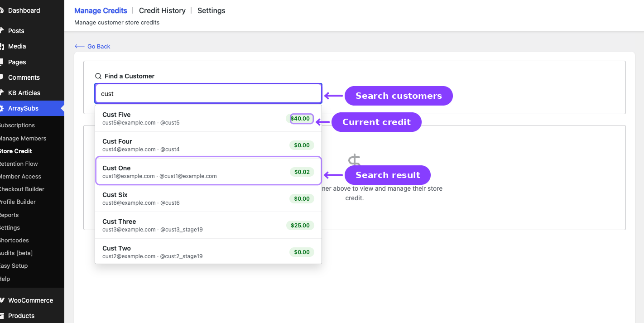
Task: Open the Store Credit submenu item
Action: coord(15,151)
